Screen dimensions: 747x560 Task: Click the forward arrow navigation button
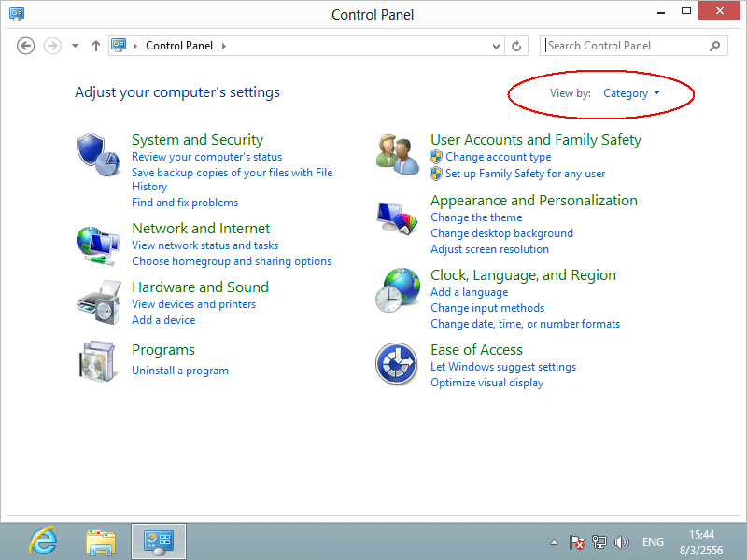click(52, 46)
